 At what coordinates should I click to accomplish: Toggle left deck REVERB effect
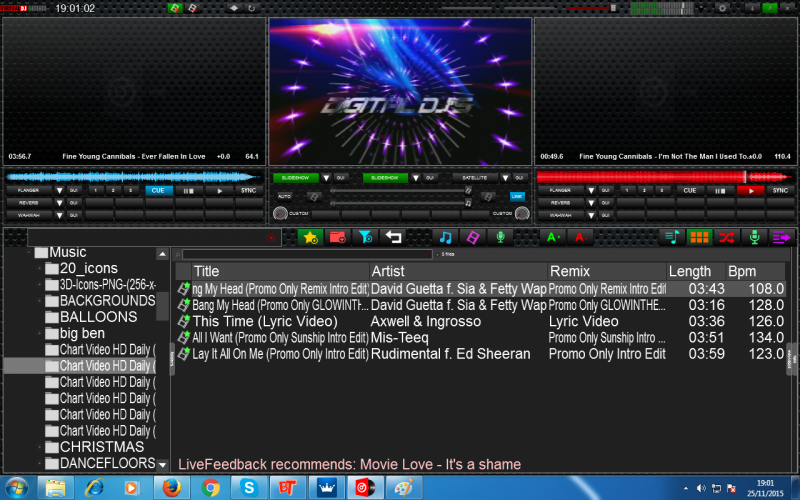[x=29, y=203]
